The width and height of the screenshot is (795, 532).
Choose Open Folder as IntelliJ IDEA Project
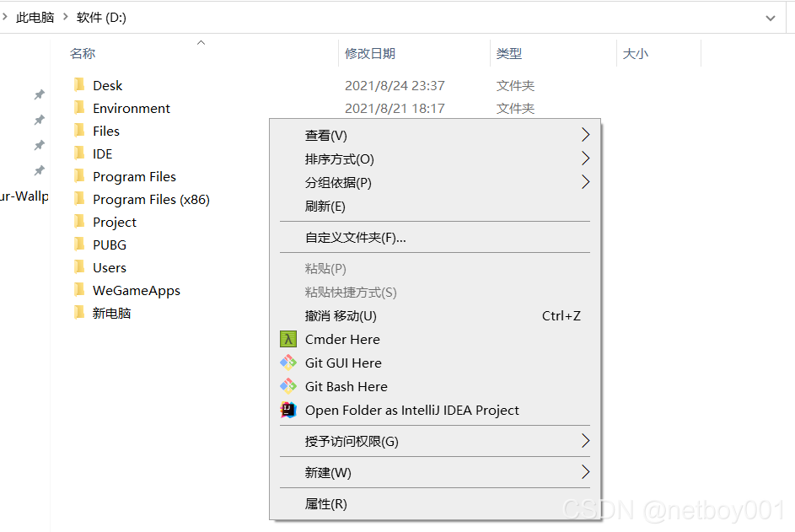point(435,411)
